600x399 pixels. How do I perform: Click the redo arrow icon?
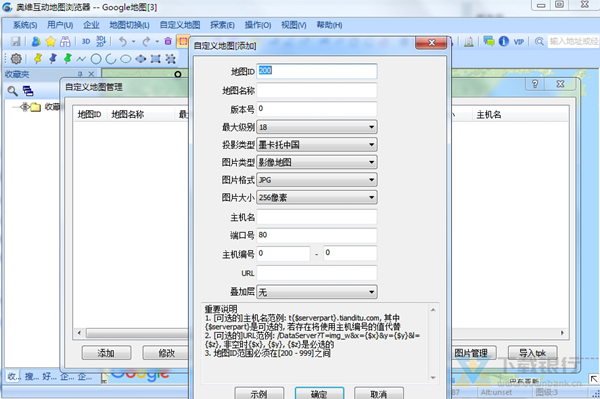[x=146, y=41]
